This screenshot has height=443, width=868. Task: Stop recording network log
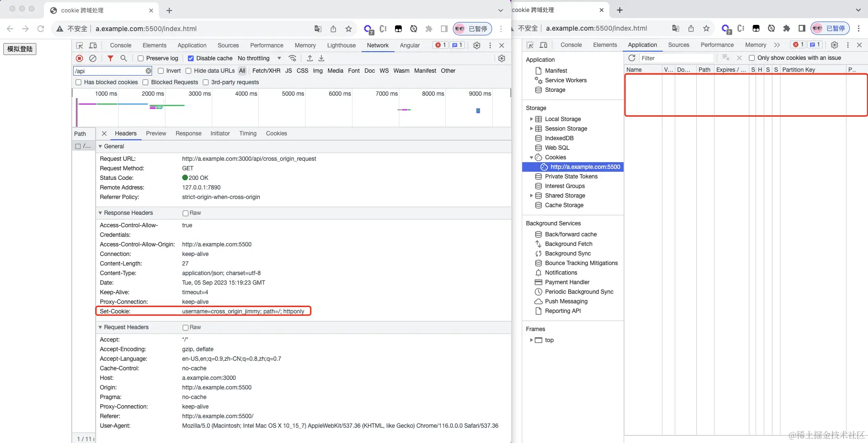tap(79, 58)
